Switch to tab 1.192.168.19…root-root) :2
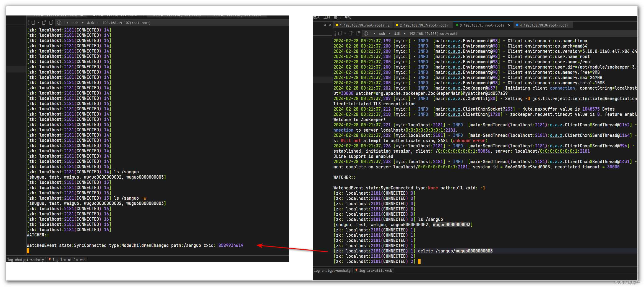Screen dimensions: 644x287 (x=363, y=25)
